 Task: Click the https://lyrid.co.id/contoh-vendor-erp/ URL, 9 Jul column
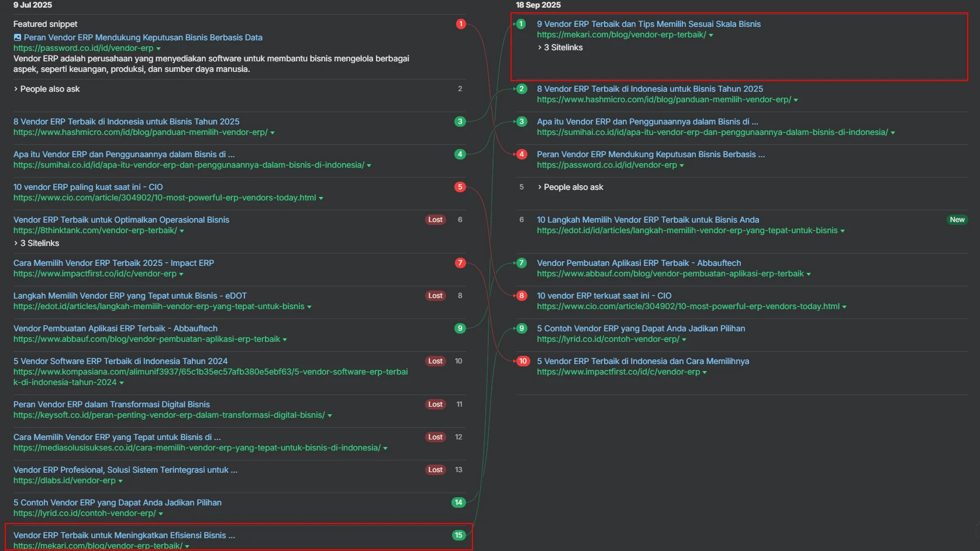click(x=85, y=513)
